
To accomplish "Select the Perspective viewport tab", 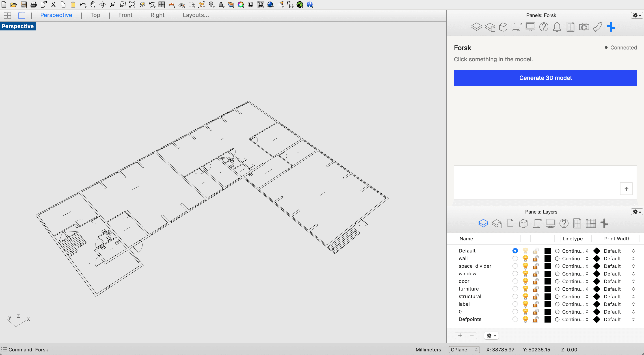I will pos(56,15).
